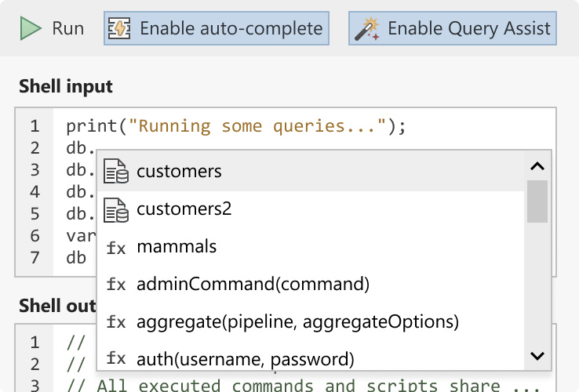Click the fx icon beside adminCommand
The height and width of the screenshot is (392, 579).
tap(116, 285)
